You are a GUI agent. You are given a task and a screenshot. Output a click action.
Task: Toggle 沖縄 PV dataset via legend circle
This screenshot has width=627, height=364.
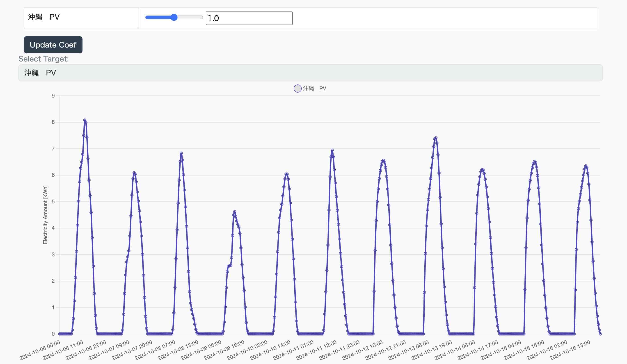coord(297,89)
